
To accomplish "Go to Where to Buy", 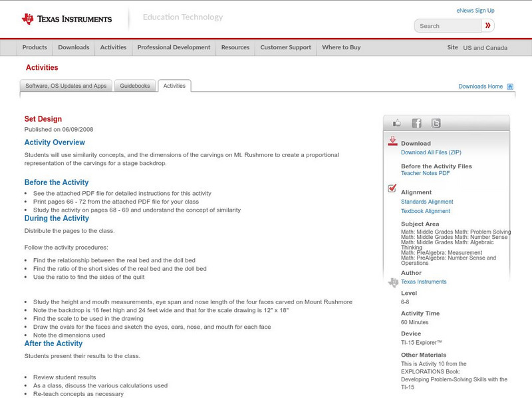I will [341, 47].
